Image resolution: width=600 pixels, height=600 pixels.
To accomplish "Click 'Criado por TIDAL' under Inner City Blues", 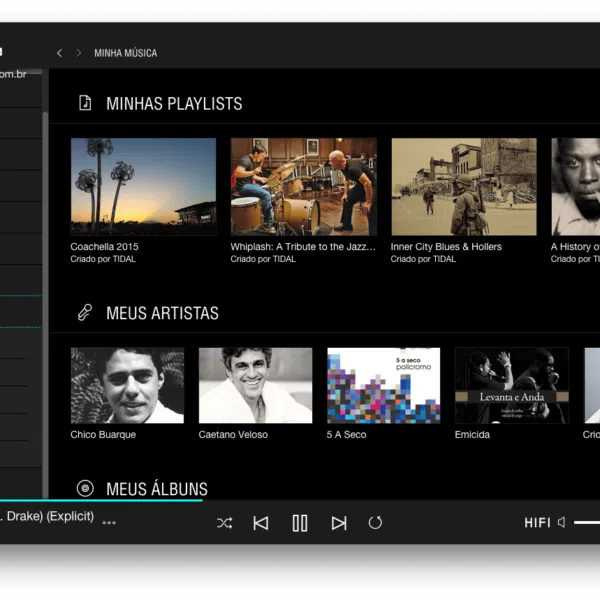I will pos(423,259).
